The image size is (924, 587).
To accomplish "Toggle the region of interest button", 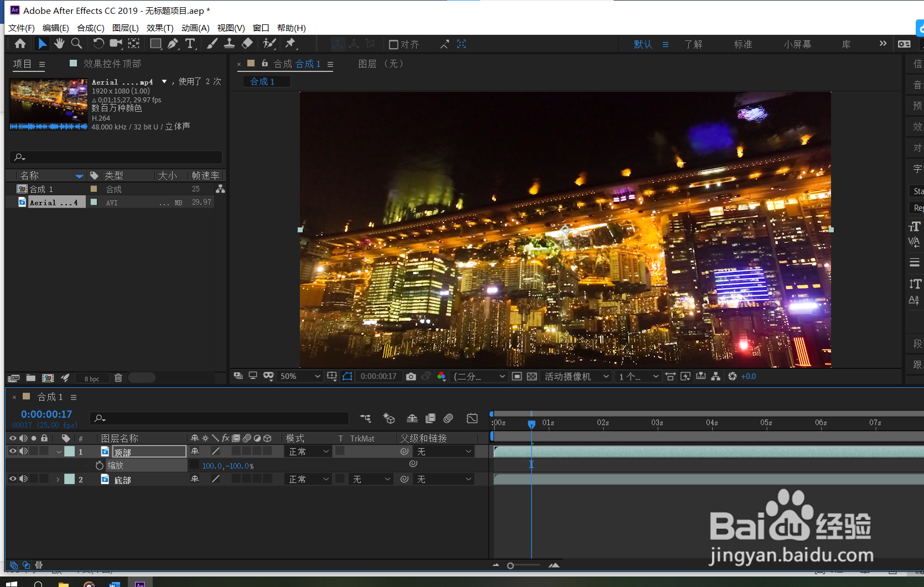I will pos(517,376).
